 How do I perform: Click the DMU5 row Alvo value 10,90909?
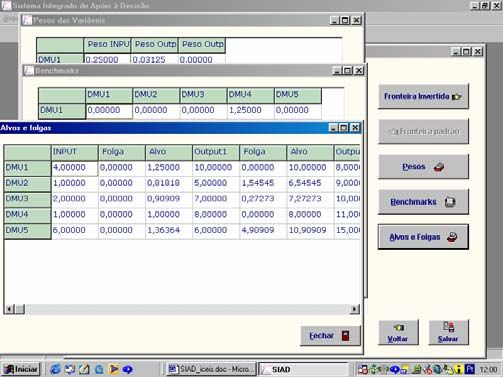[310, 231]
